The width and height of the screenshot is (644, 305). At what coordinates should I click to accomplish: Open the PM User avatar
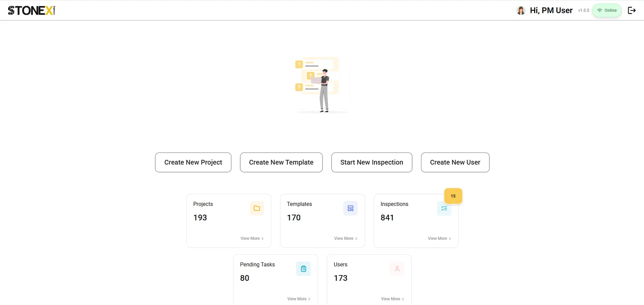click(x=521, y=10)
